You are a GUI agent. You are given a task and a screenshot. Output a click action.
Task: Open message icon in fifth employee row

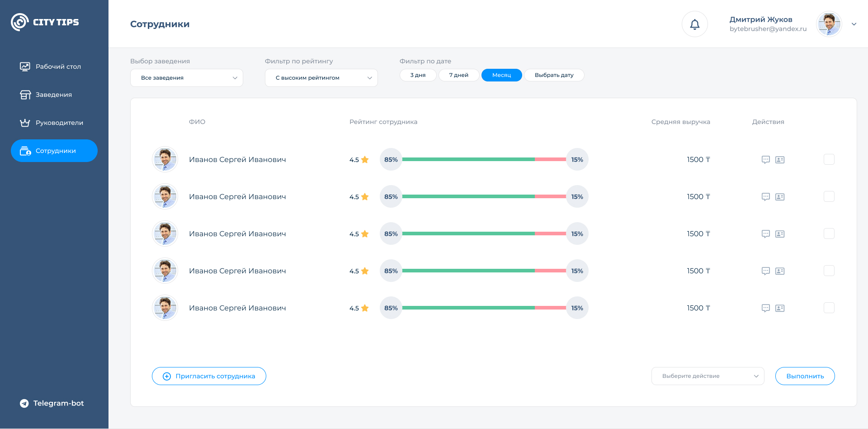point(766,308)
